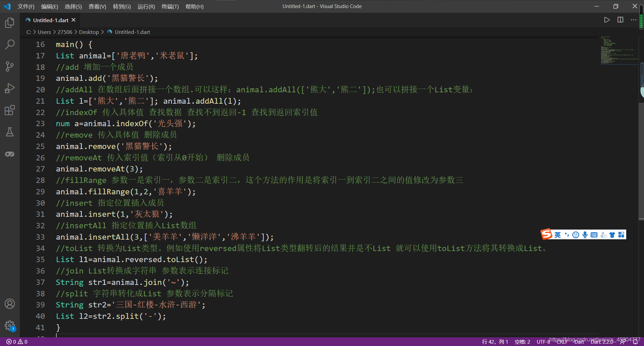Viewport: 644px width, 346px height.
Task: Split the editor to the right
Action: [x=620, y=20]
